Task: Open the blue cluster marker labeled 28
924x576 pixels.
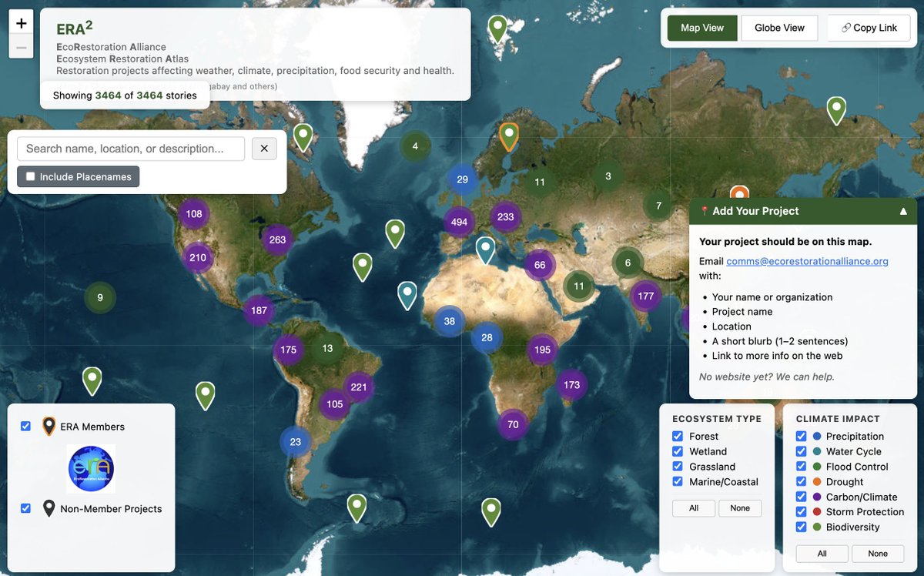Action: [x=487, y=337]
